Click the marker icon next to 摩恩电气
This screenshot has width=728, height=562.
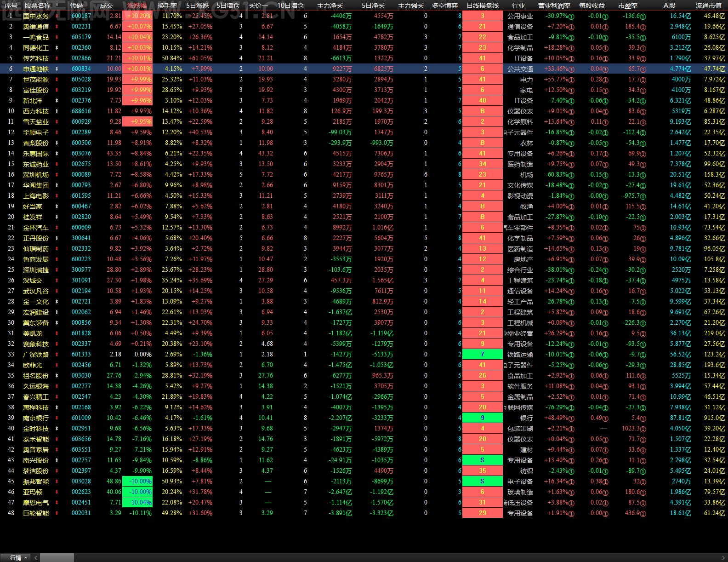click(57, 503)
